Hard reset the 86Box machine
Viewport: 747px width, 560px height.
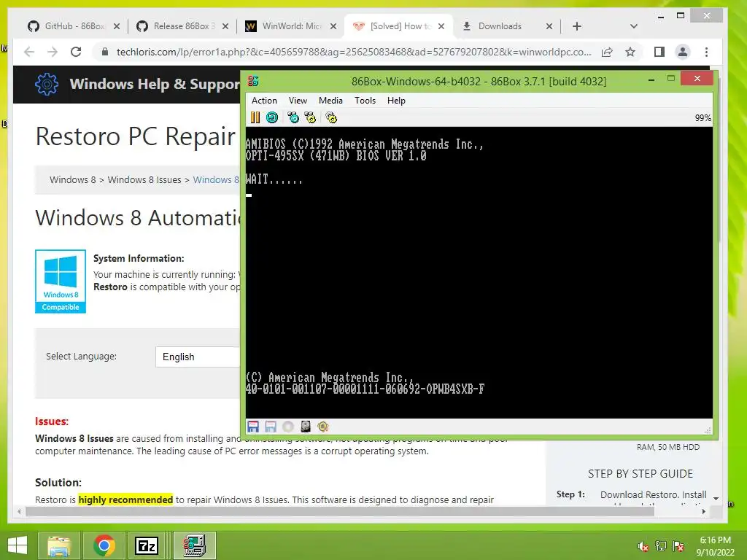click(272, 117)
